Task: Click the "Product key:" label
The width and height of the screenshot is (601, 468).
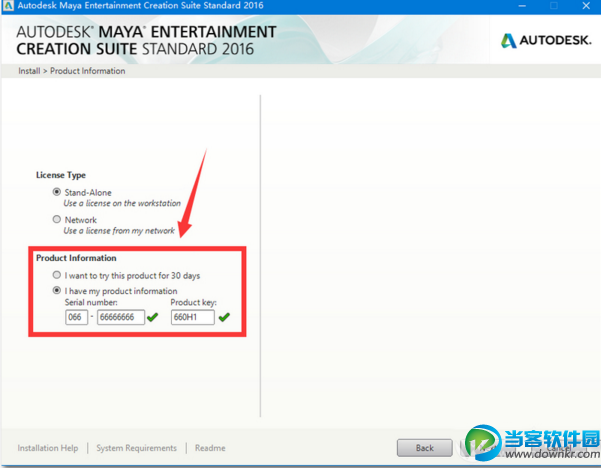Action: point(194,302)
